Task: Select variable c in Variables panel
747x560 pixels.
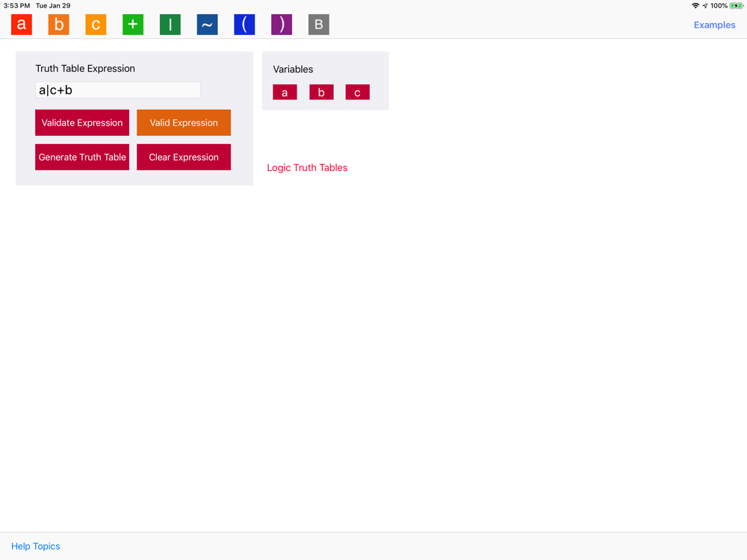Action: [357, 92]
